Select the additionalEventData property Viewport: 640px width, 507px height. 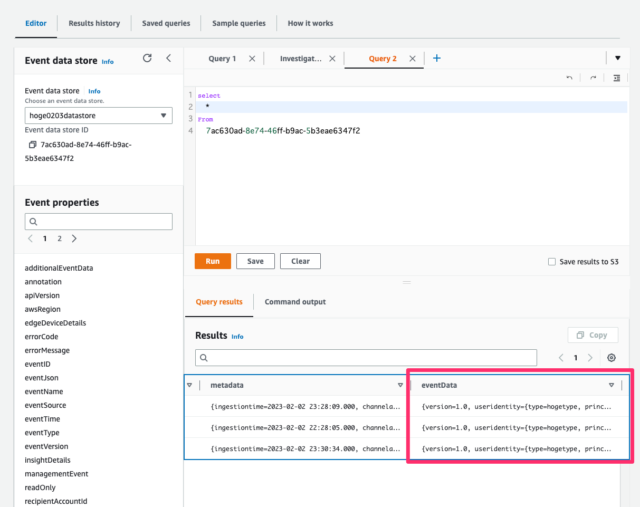pos(59,268)
